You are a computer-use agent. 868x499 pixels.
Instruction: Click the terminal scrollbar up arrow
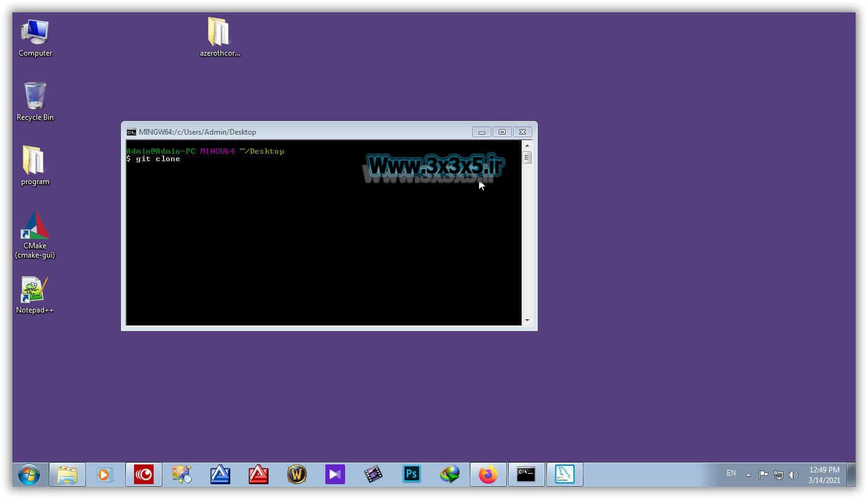[527, 146]
